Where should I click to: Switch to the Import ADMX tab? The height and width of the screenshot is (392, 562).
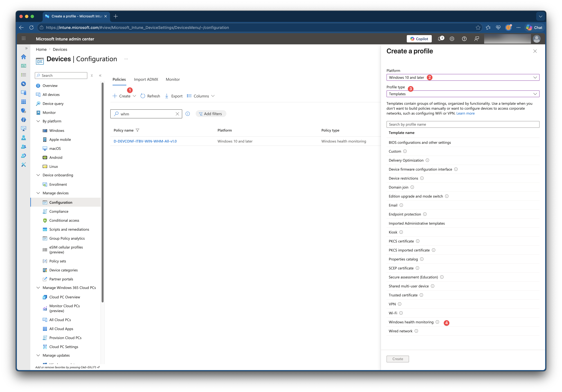[x=146, y=79]
